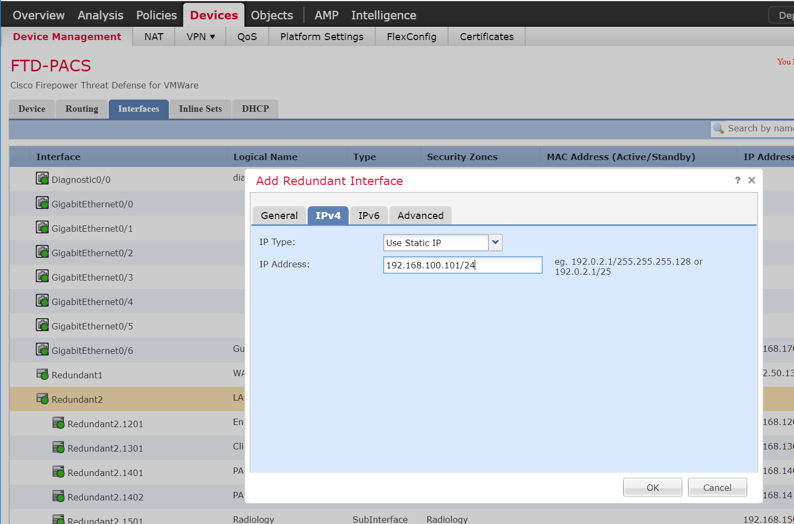The image size is (794, 524).
Task: Click the Redundant2.1301 subinterface icon
Action: 59,447
